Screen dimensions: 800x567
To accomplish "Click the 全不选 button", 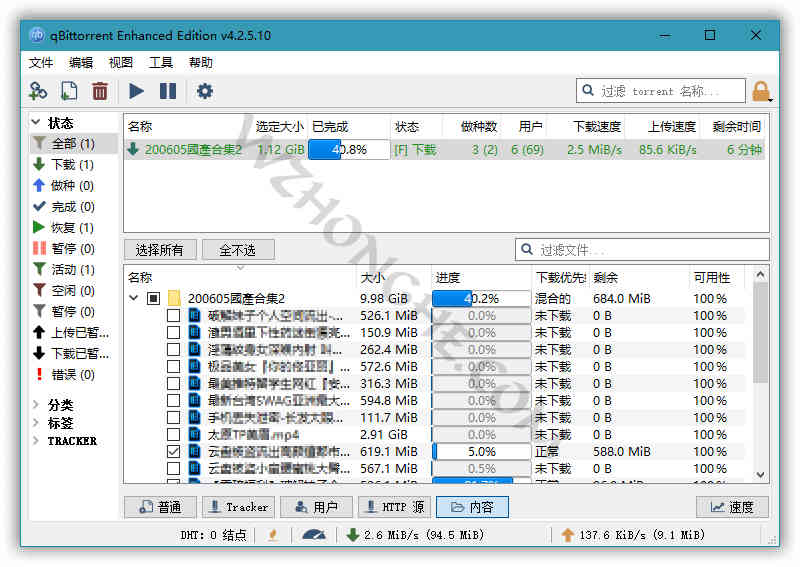I will point(238,250).
